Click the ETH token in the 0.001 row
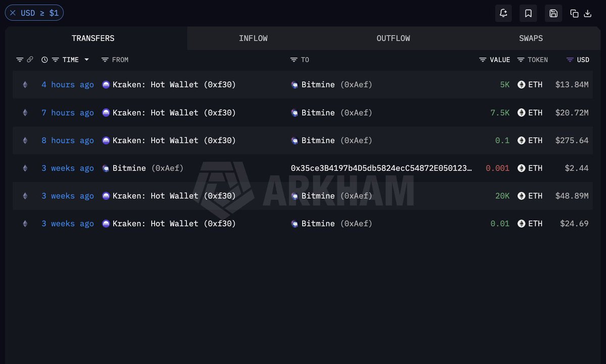Image resolution: width=606 pixels, height=364 pixels. pos(530,168)
